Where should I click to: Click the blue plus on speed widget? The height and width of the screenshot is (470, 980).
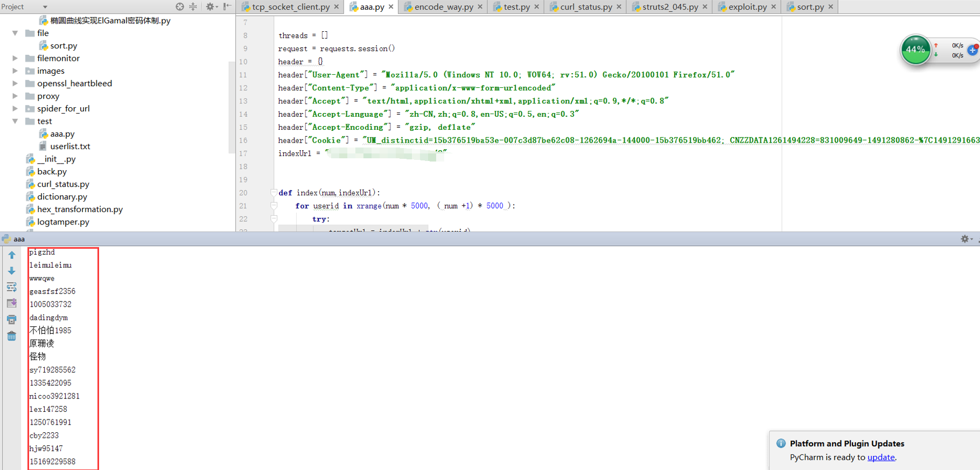(973, 50)
